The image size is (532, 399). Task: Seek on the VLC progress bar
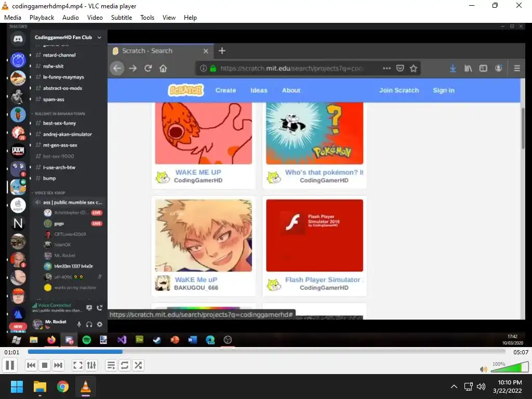point(267,352)
